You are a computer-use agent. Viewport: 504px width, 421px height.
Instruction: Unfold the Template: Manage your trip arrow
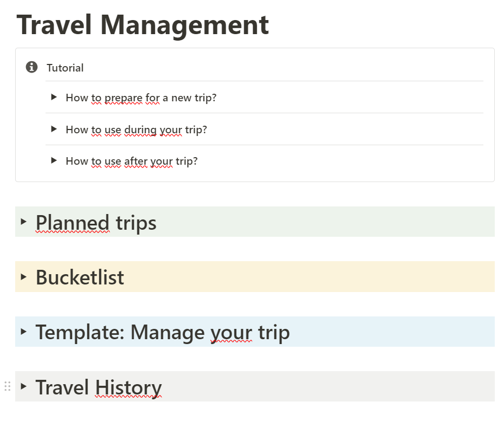tap(23, 331)
